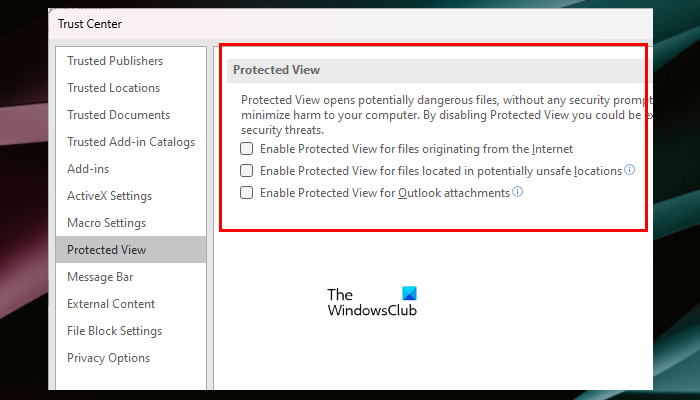Open Trusted Add-in Catalogs page
The height and width of the screenshot is (400, 700).
click(x=131, y=142)
